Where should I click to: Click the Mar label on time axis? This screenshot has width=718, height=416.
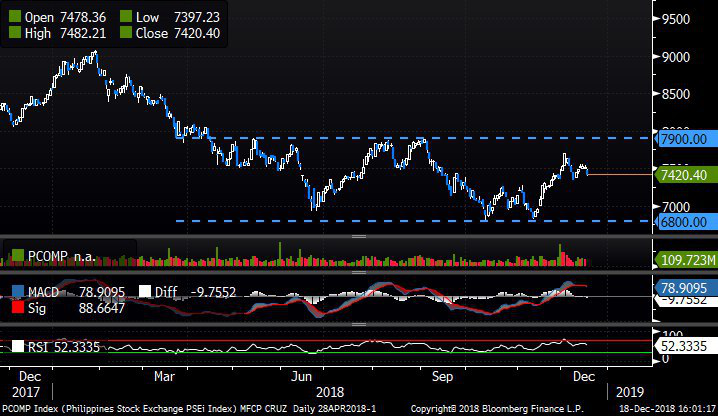165,377
